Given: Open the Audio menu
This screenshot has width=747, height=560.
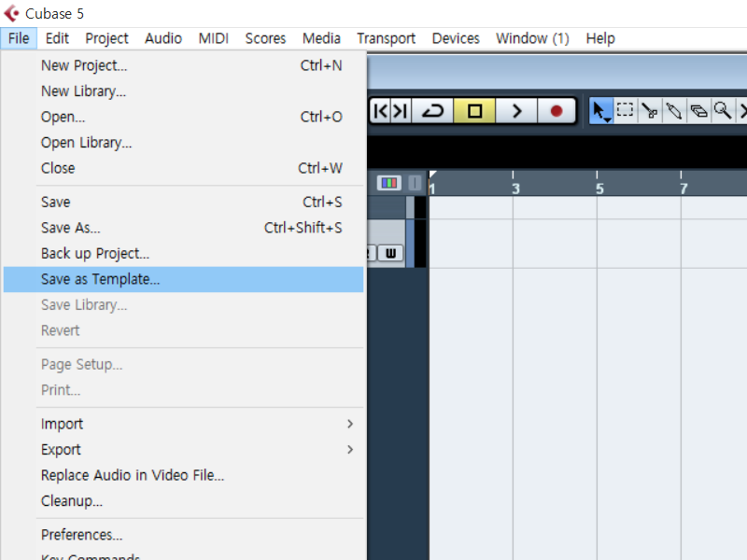Looking at the screenshot, I should (x=163, y=38).
